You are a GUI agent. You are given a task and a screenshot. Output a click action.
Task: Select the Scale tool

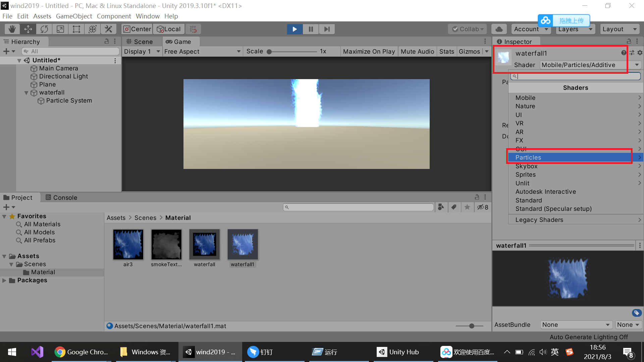click(x=60, y=29)
